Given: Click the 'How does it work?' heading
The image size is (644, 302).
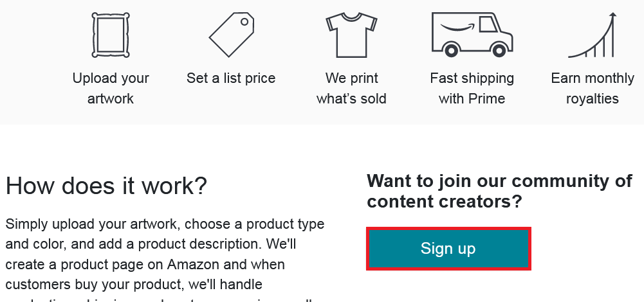Looking at the screenshot, I should point(106,186).
